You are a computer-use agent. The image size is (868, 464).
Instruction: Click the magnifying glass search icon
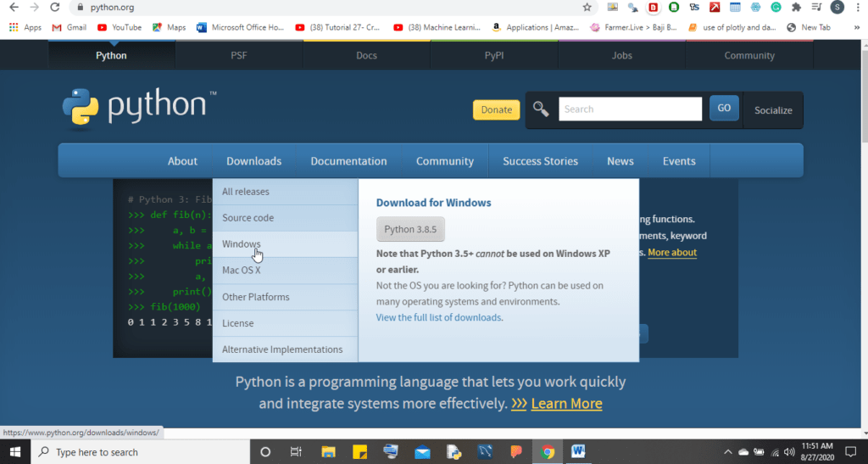541,109
